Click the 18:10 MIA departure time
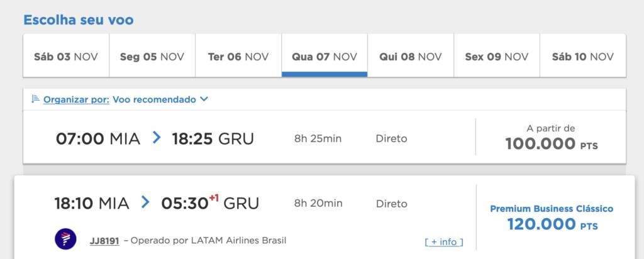The width and height of the screenshot is (644, 259). (x=92, y=203)
